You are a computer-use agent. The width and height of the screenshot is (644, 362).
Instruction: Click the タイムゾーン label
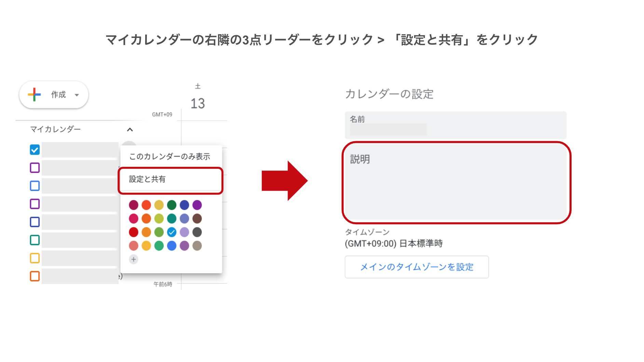367,232
